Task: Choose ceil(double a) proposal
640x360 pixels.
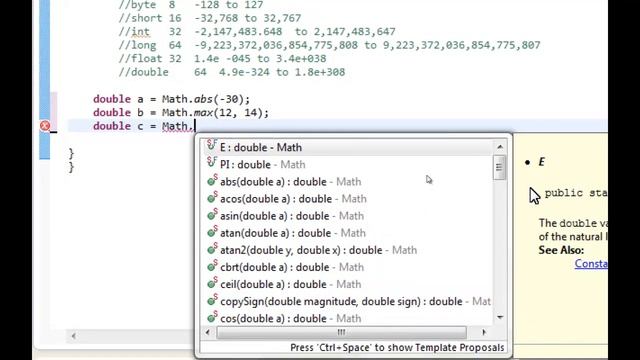Action: point(348,284)
